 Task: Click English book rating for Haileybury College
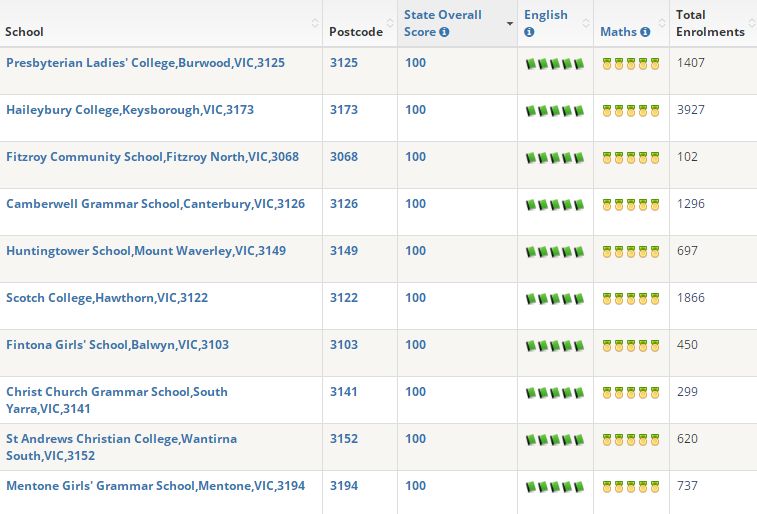coord(555,111)
